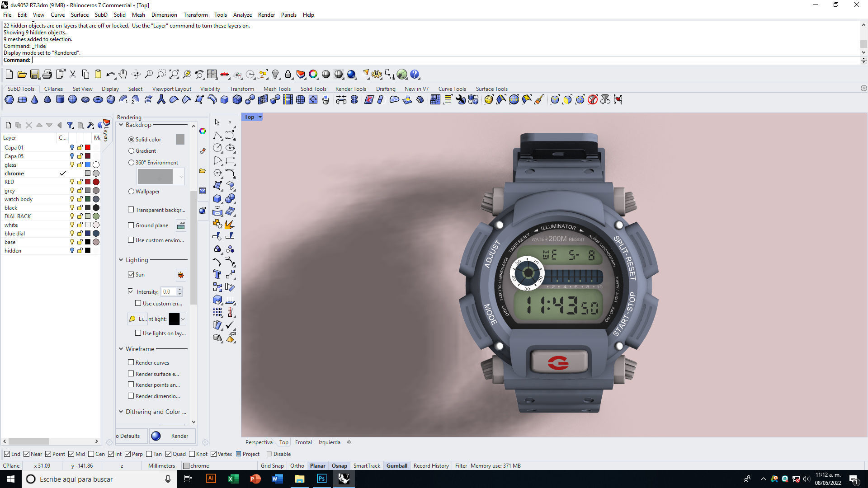Click the SubD cone primitive icon

pyautogui.click(x=35, y=100)
